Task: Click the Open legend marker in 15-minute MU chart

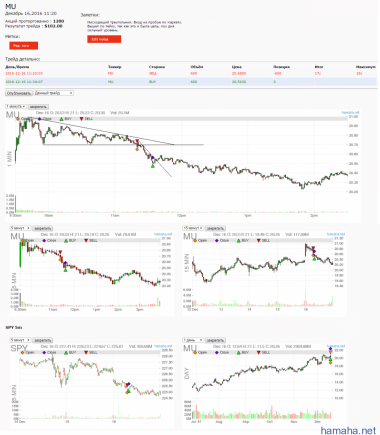Action: [195, 240]
